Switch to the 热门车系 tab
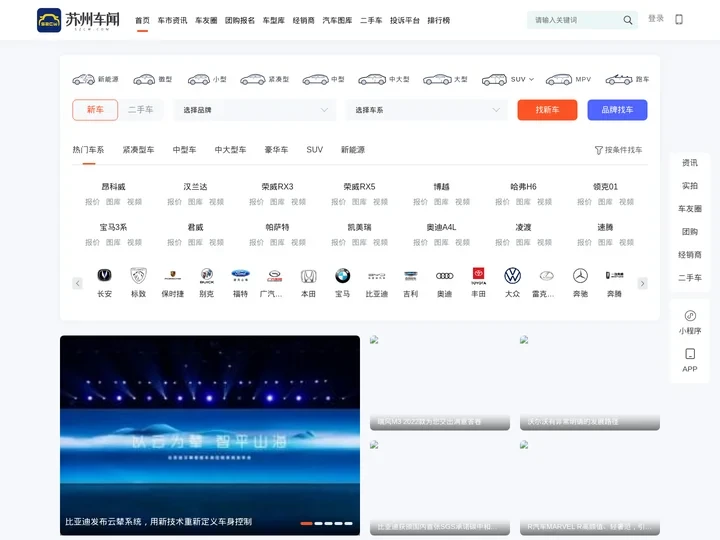The image size is (720, 540). click(88, 150)
